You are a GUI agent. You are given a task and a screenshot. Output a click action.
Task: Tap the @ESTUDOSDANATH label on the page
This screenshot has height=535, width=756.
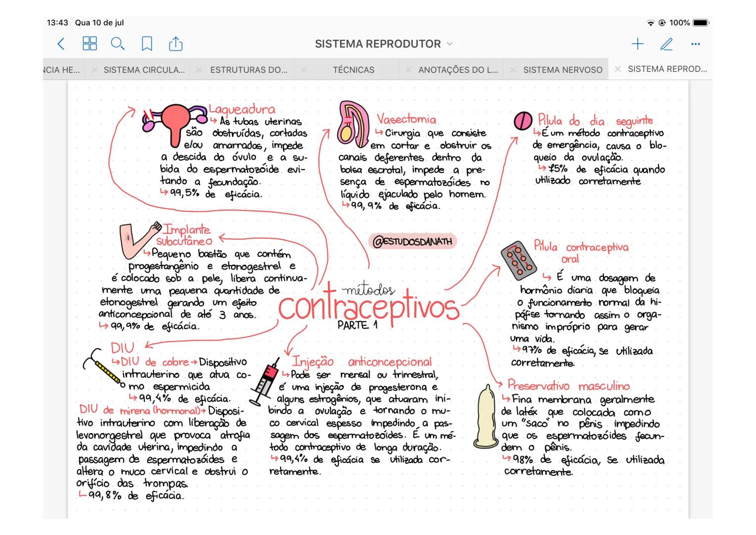(412, 242)
